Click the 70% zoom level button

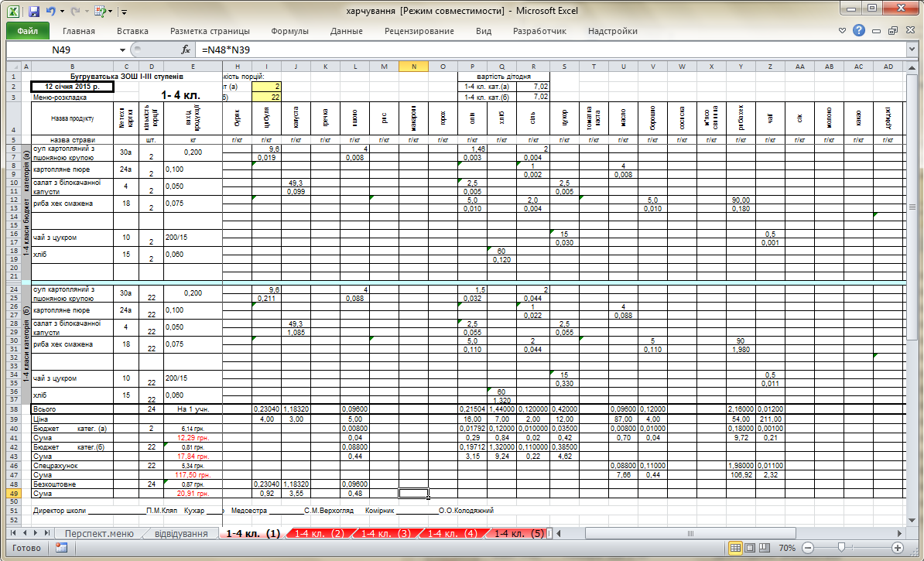point(787,547)
